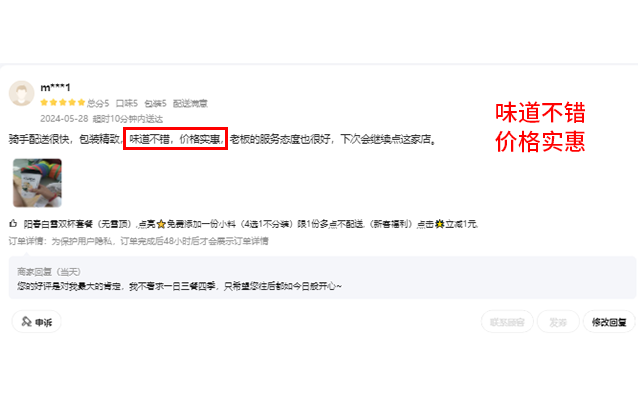The image size is (638, 405).
Task: Click the red-boxed text 味道不错，价格实惠
Action: pos(175,139)
